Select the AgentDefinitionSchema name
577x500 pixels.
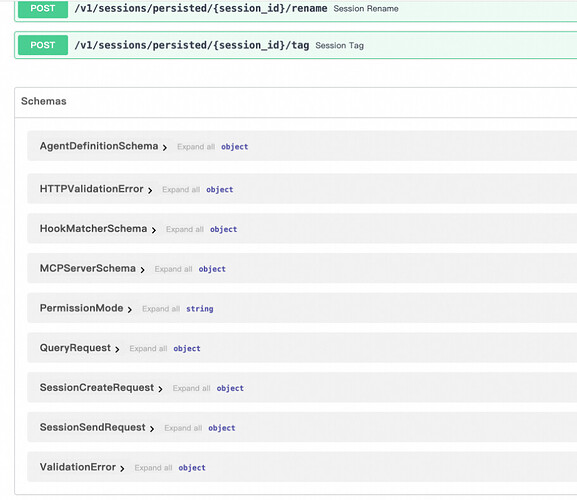[x=99, y=146]
